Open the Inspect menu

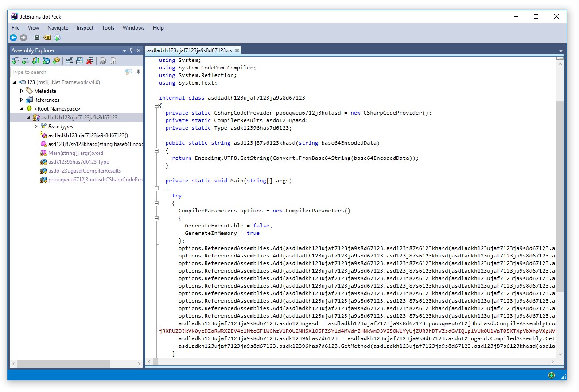[85, 28]
